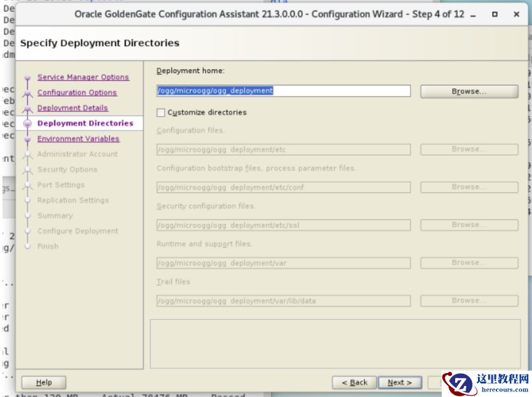Click the Summary step

pyautogui.click(x=55, y=216)
